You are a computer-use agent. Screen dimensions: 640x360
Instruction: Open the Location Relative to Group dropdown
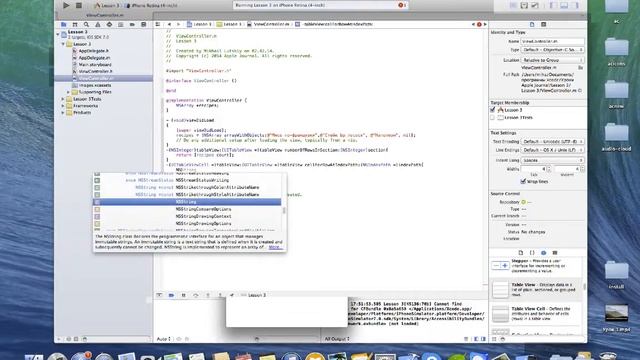(x=553, y=60)
